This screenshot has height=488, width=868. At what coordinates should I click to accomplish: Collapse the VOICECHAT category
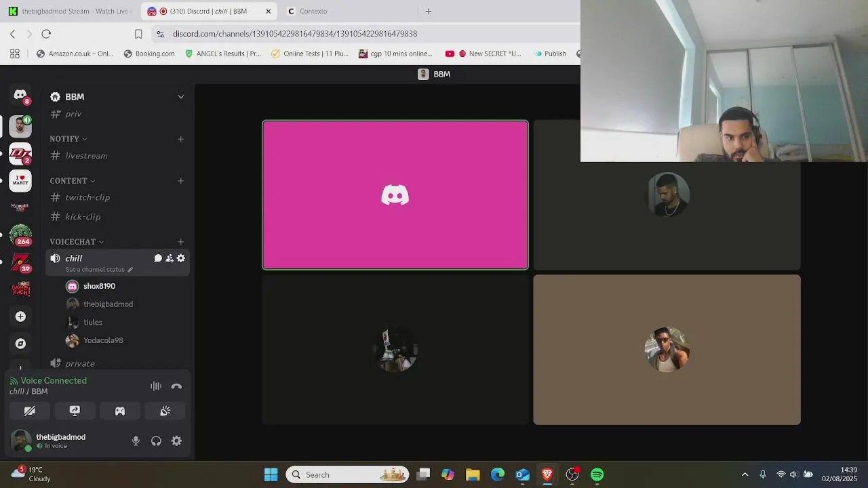(x=77, y=242)
